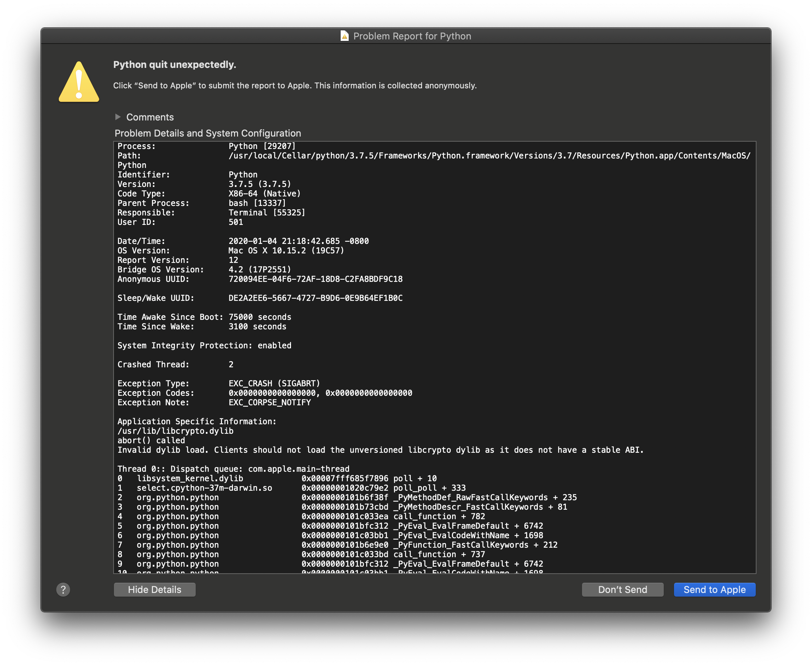This screenshot has width=812, height=666.
Task: Click the Python quit unexpectedly heading
Action: coord(175,65)
